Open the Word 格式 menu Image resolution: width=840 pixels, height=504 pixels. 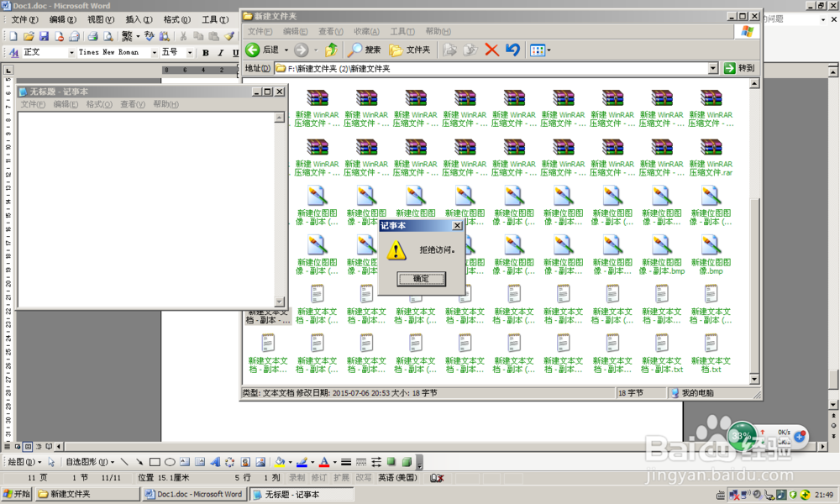(176, 20)
